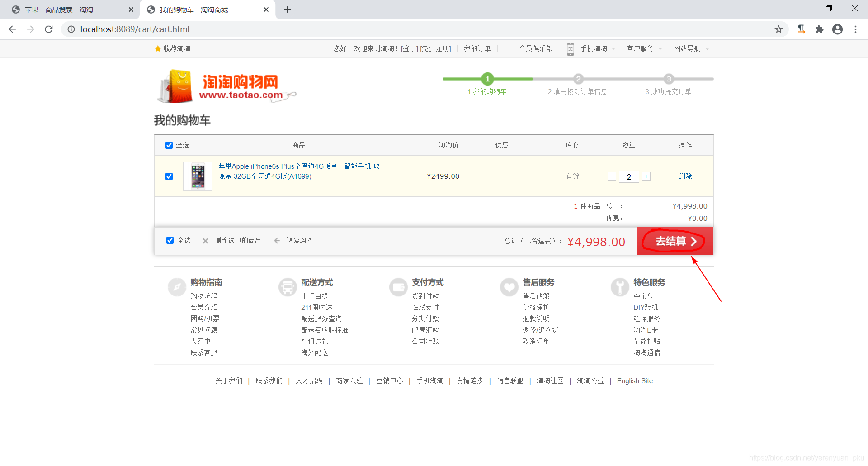Open 上门自提 footer link
The height and width of the screenshot is (466, 868).
[x=315, y=296]
